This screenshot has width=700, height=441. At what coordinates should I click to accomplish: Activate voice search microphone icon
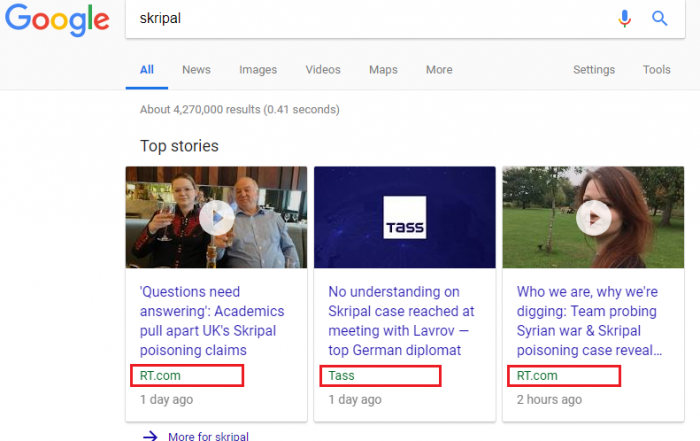[625, 18]
